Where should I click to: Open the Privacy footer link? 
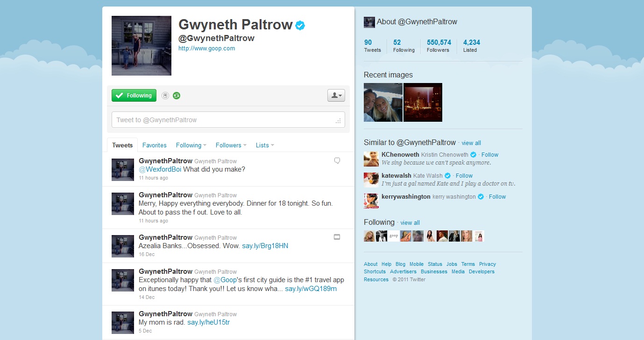pos(488,264)
